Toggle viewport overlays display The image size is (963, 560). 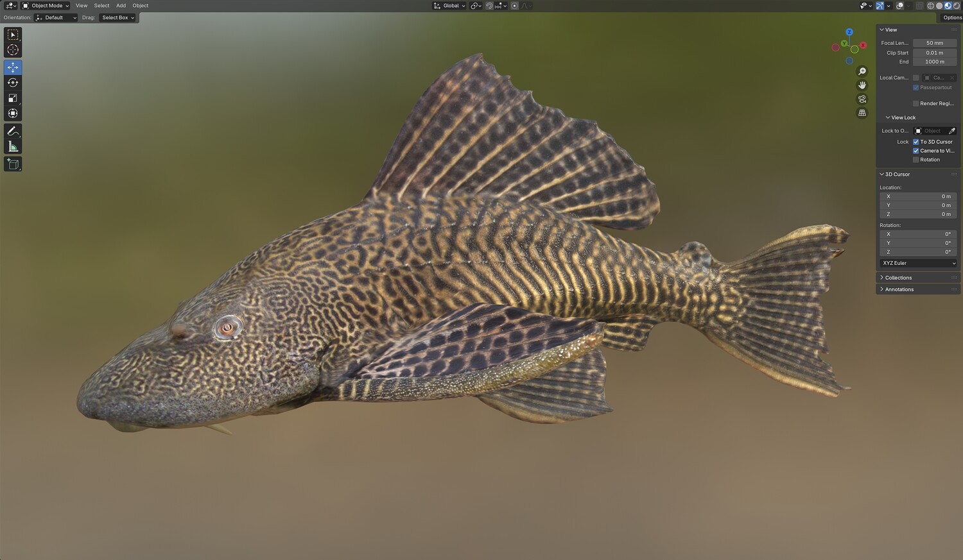(x=900, y=6)
